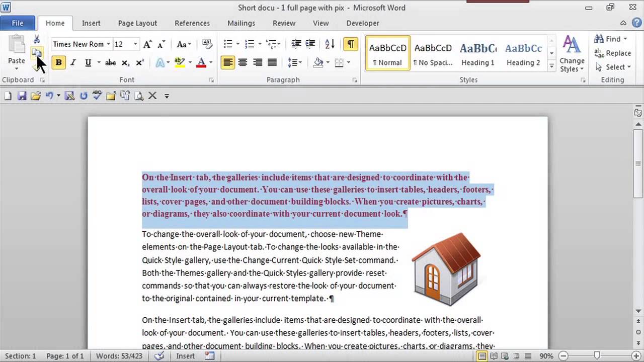Click Decrease Indent icon
Viewport: 644px width, 362px height.
296,44
